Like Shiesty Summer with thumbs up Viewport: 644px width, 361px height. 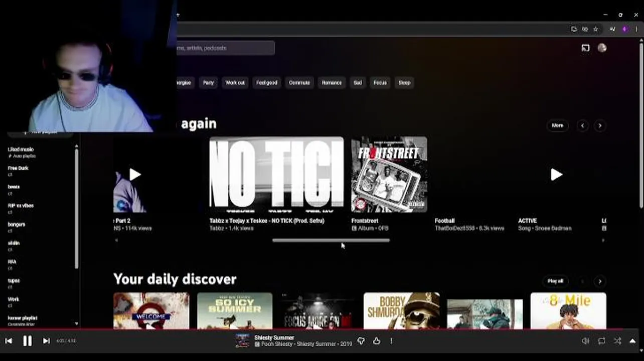377,341
